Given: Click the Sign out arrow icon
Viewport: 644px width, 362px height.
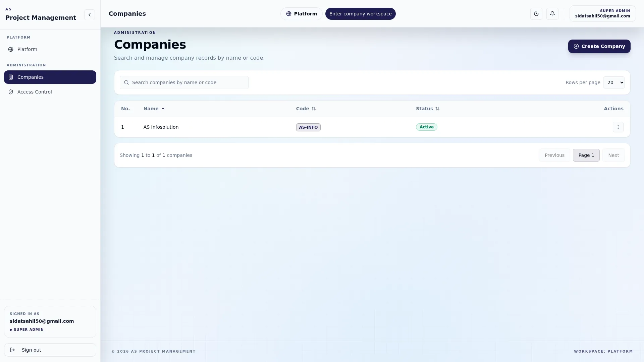Looking at the screenshot, I should point(12,350).
